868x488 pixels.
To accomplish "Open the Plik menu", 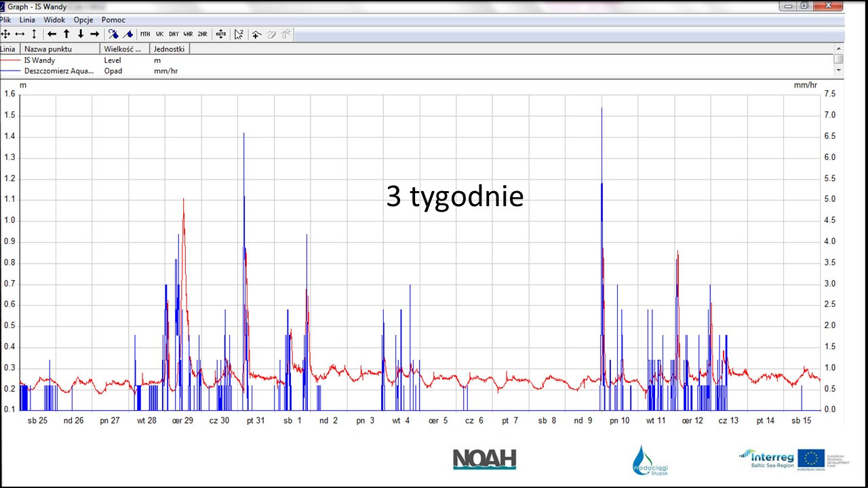I will 5,20.
